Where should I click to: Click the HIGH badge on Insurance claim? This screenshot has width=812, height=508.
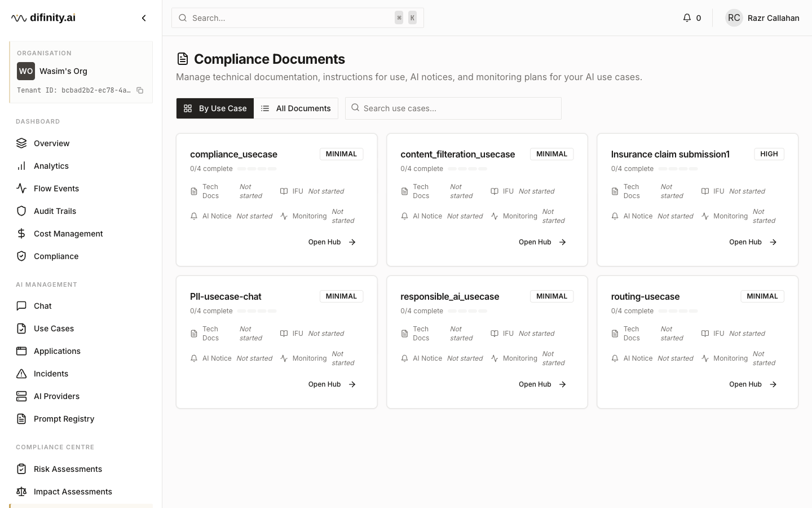coord(769,154)
